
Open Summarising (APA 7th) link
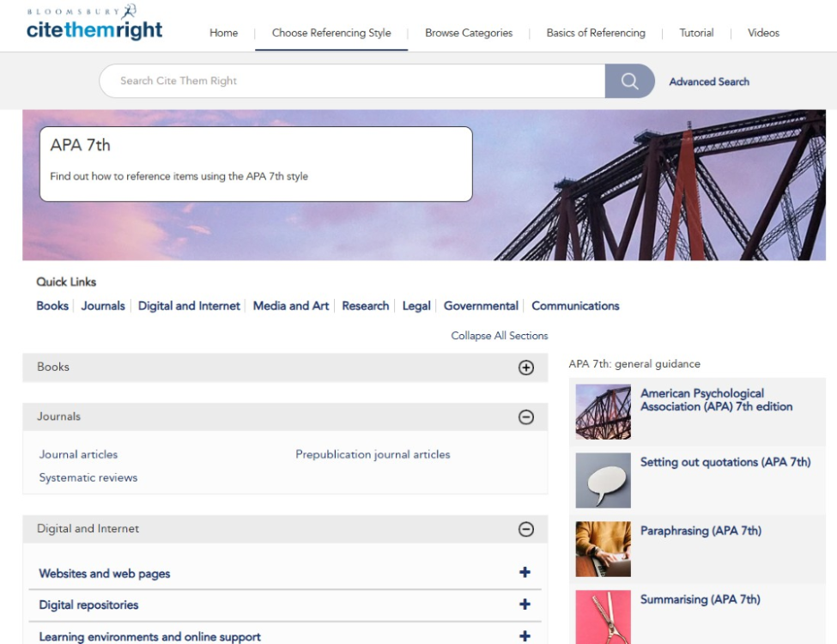click(x=701, y=599)
